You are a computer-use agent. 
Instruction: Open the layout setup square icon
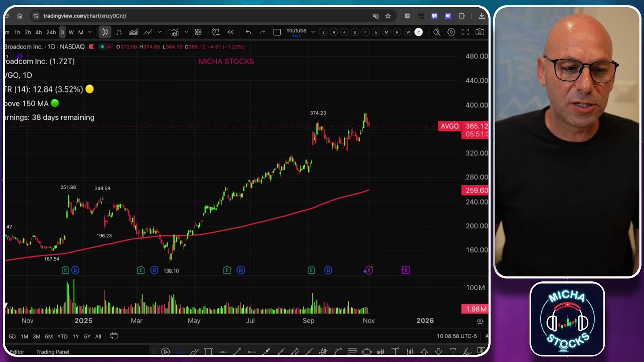(277, 32)
